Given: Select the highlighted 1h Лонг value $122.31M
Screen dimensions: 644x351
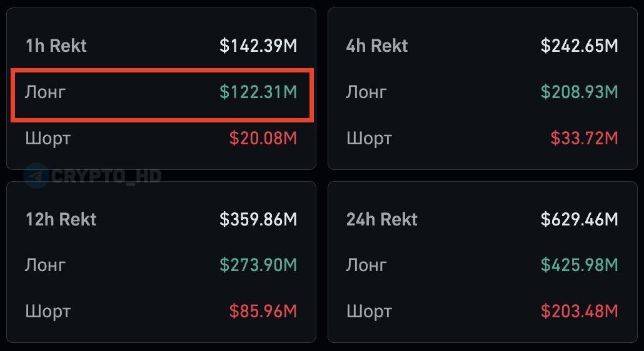Looking at the screenshot, I should [258, 92].
